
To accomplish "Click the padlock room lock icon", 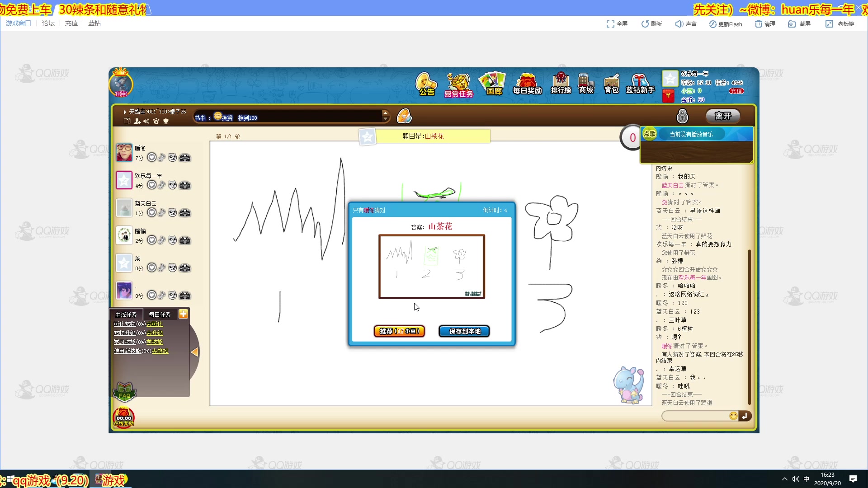I will (x=682, y=117).
